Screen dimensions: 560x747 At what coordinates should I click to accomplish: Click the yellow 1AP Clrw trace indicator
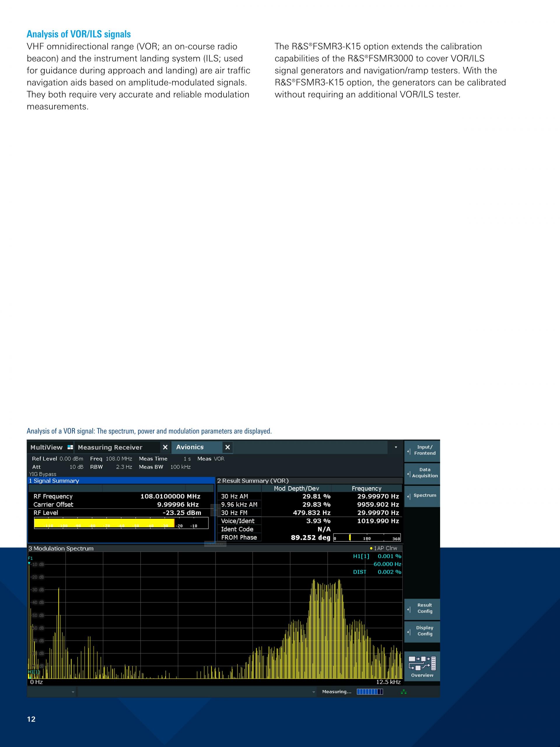tap(371, 548)
